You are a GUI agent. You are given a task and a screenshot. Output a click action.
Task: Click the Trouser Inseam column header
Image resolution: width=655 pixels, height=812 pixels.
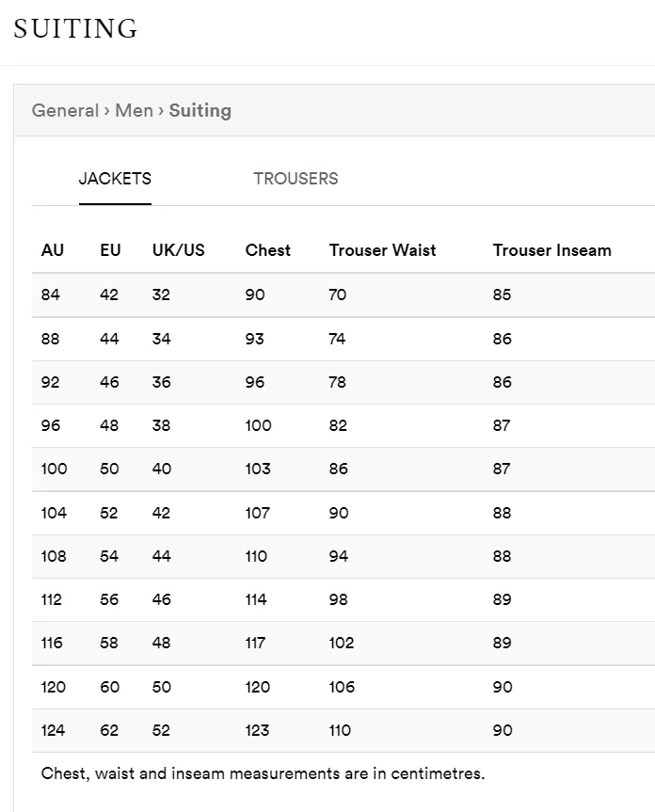pyautogui.click(x=551, y=250)
